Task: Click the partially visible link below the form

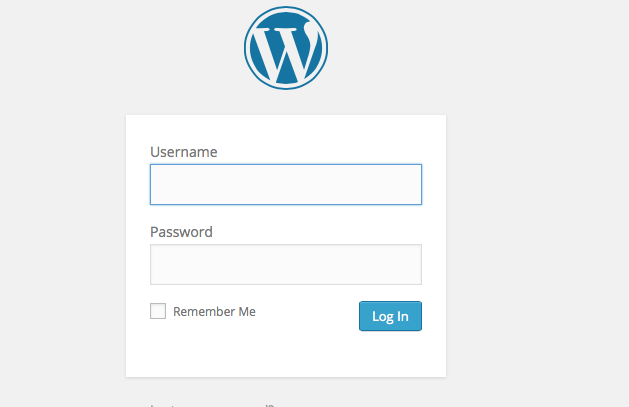Action: (x=212, y=404)
